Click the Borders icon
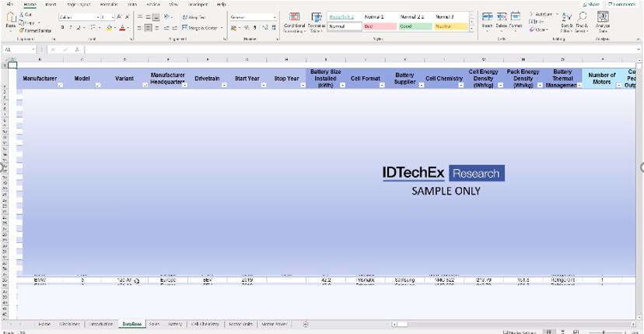 point(93,27)
